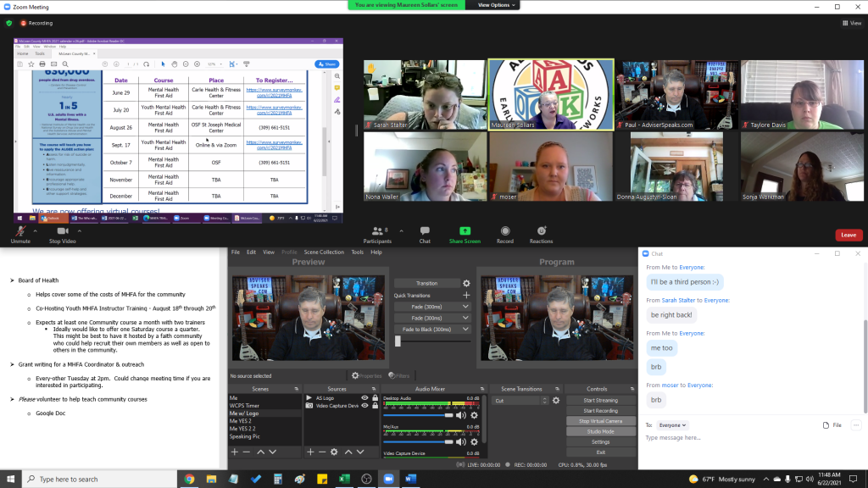The height and width of the screenshot is (488, 868).
Task: Adjust the Mic/Aux volume slider
Action: [450, 441]
